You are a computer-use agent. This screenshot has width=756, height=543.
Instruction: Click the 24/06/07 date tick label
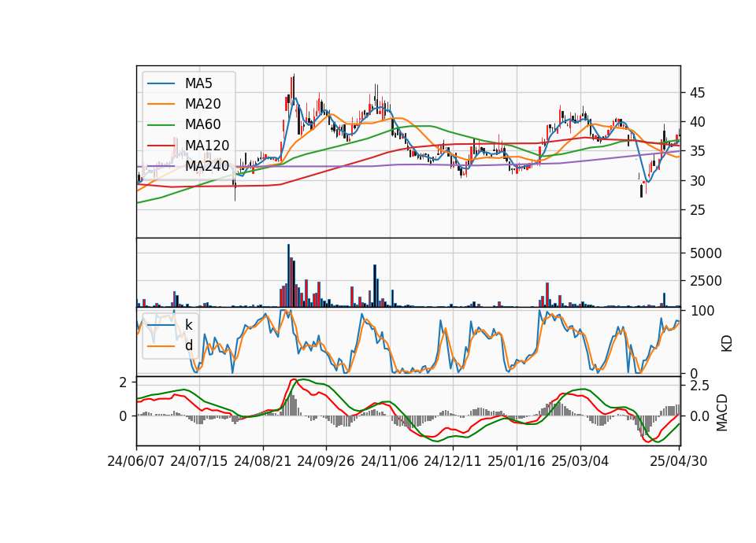pos(136,462)
